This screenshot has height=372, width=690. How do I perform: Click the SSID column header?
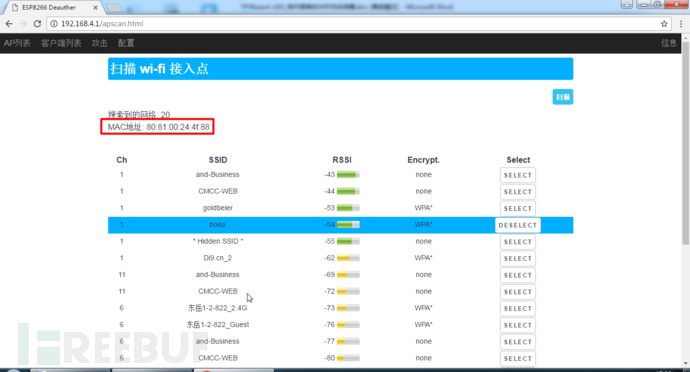[x=218, y=160]
